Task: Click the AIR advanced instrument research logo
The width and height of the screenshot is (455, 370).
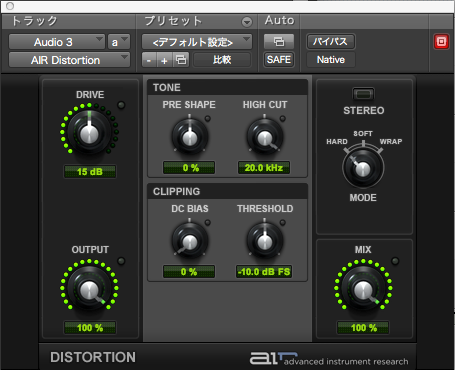Action: (329, 359)
